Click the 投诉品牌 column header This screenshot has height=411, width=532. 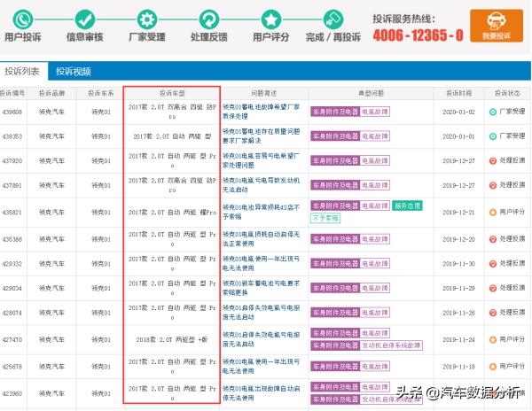(x=51, y=93)
